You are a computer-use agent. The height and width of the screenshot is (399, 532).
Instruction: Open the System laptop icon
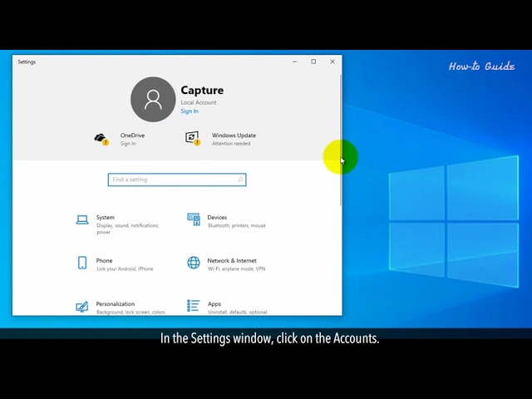[x=82, y=219]
